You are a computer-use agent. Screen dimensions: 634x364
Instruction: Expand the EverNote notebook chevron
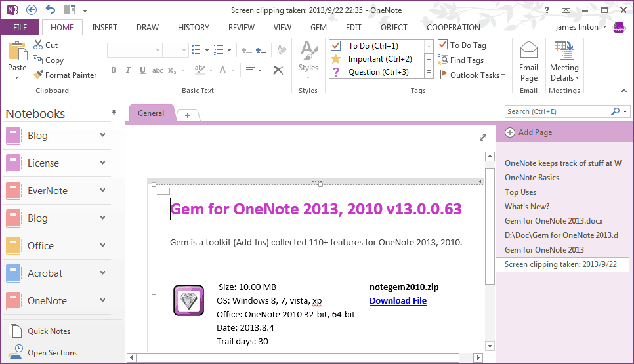[102, 190]
